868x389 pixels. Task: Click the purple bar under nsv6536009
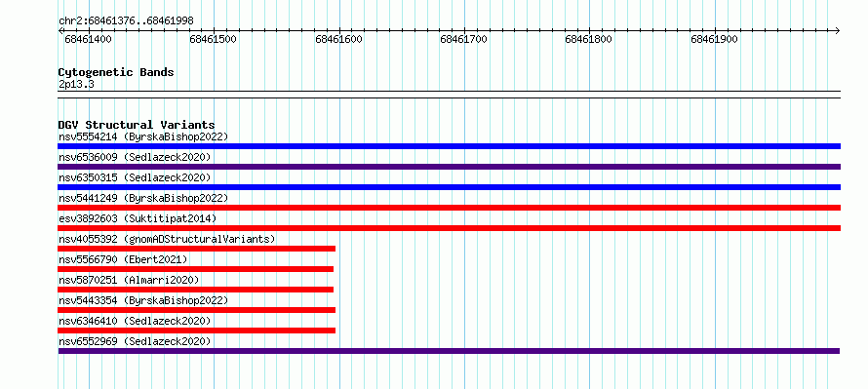[x=449, y=167]
